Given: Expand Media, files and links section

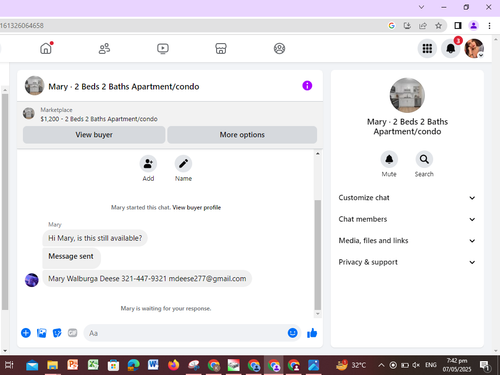Looking at the screenshot, I should pyautogui.click(x=407, y=241).
